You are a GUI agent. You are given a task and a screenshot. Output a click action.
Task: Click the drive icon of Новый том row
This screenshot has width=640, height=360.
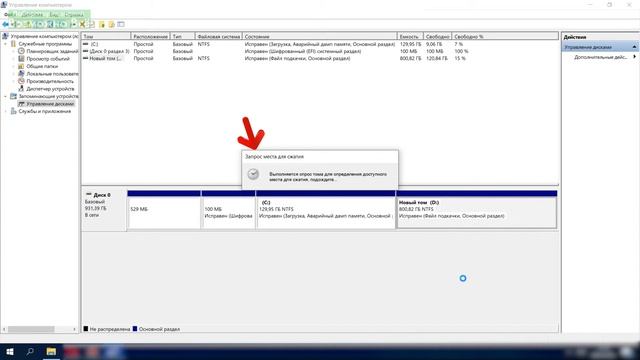tap(86, 58)
